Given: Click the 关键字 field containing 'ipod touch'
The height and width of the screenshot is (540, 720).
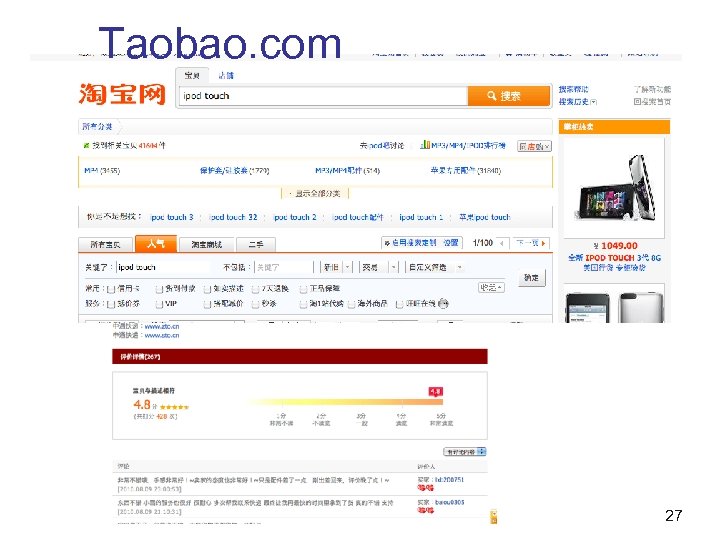Looking at the screenshot, I should 162,267.
